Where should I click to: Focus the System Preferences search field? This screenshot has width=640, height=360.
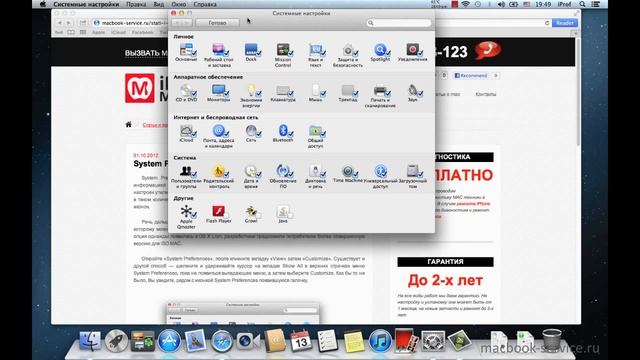pyautogui.click(x=399, y=23)
